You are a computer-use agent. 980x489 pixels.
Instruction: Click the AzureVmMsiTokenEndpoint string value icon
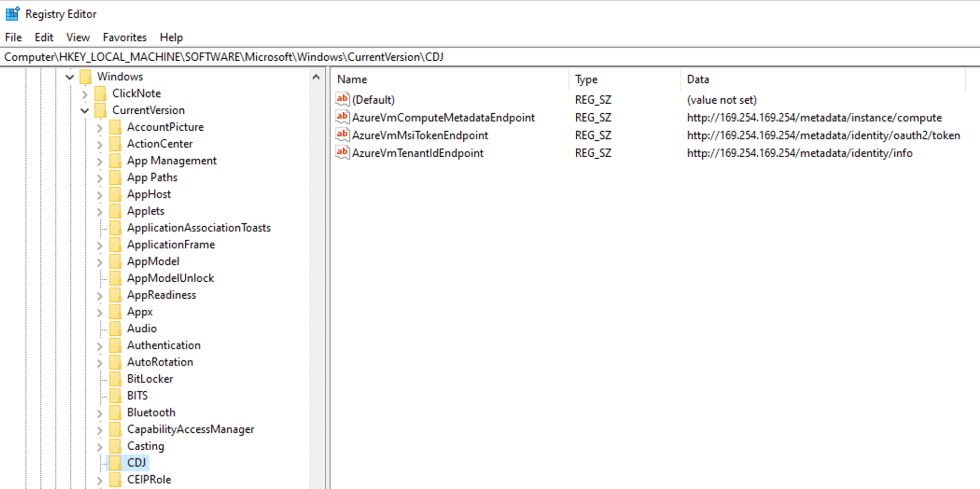[x=342, y=135]
